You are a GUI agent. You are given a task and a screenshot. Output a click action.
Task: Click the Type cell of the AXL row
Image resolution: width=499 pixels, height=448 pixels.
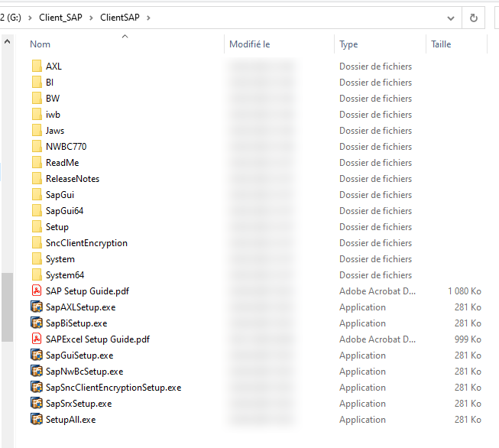[x=375, y=67]
